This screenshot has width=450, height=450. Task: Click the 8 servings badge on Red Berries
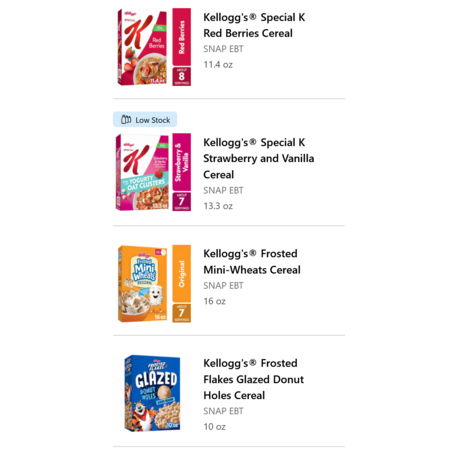point(182,76)
